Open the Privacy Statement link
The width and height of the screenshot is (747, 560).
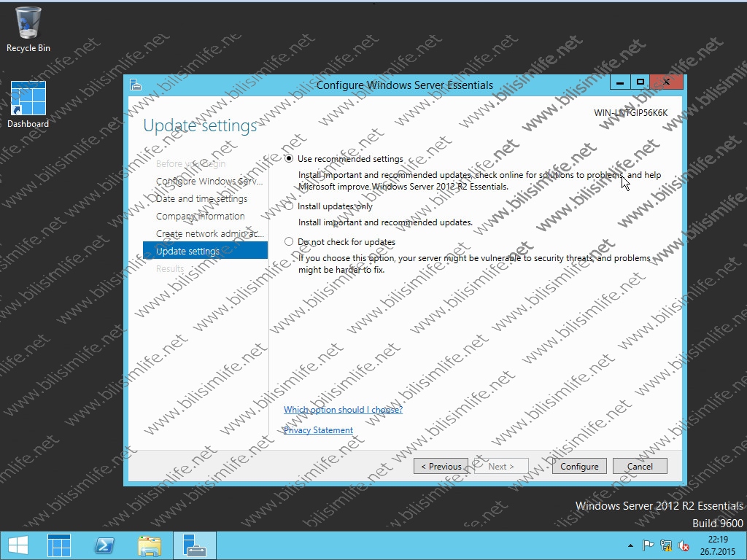coord(318,430)
